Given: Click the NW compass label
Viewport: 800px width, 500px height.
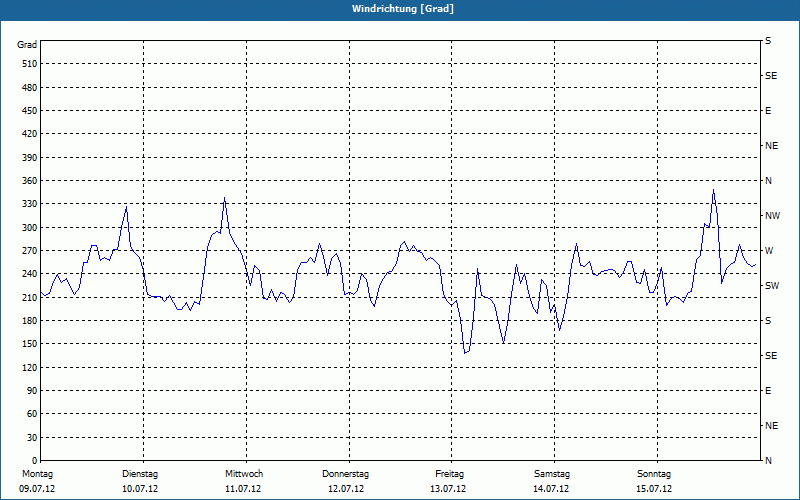Looking at the screenshot, I should [x=772, y=216].
